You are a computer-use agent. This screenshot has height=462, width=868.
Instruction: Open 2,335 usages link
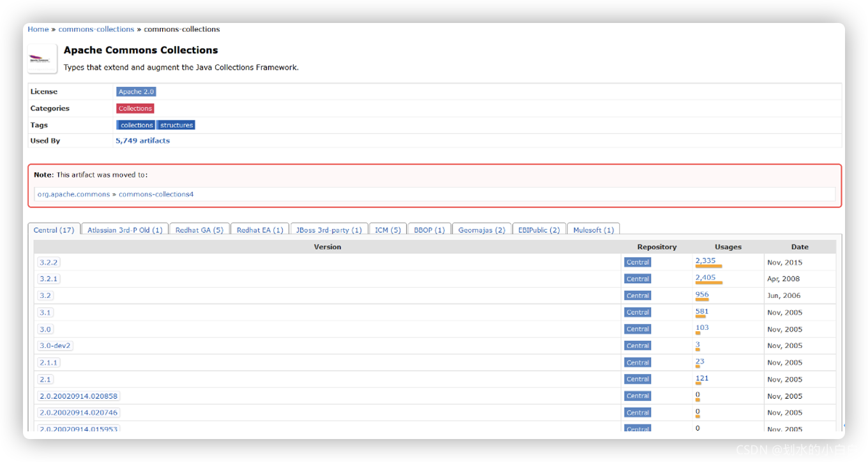(705, 260)
